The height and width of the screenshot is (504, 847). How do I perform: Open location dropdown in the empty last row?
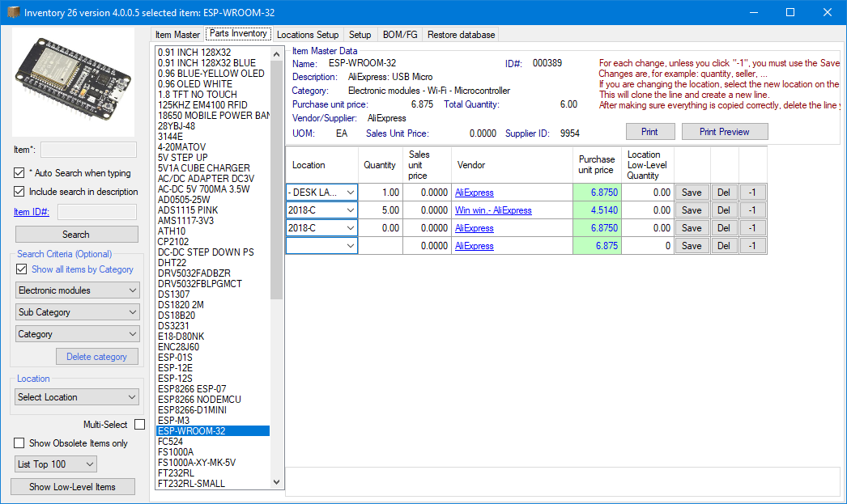(350, 246)
